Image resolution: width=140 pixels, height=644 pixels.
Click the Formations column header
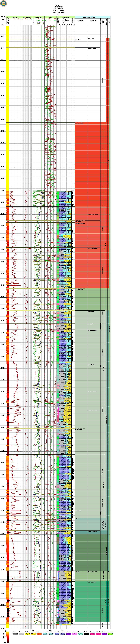(94, 20)
